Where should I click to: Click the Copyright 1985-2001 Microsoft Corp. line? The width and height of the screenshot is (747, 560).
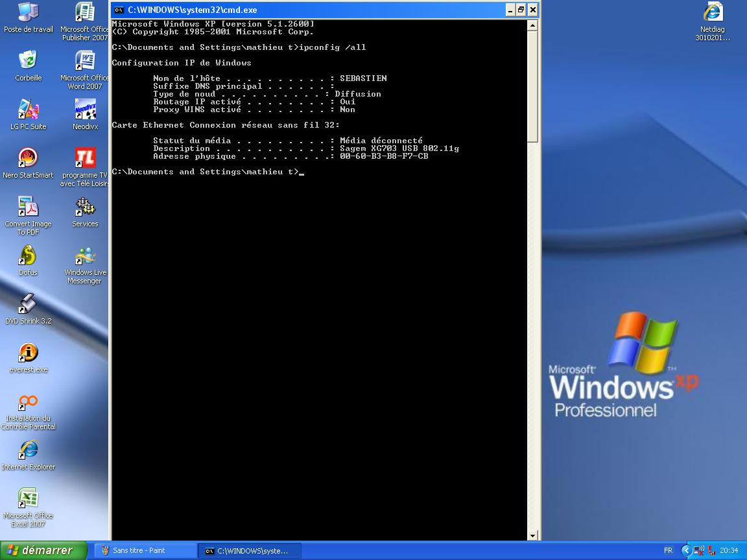tap(213, 31)
